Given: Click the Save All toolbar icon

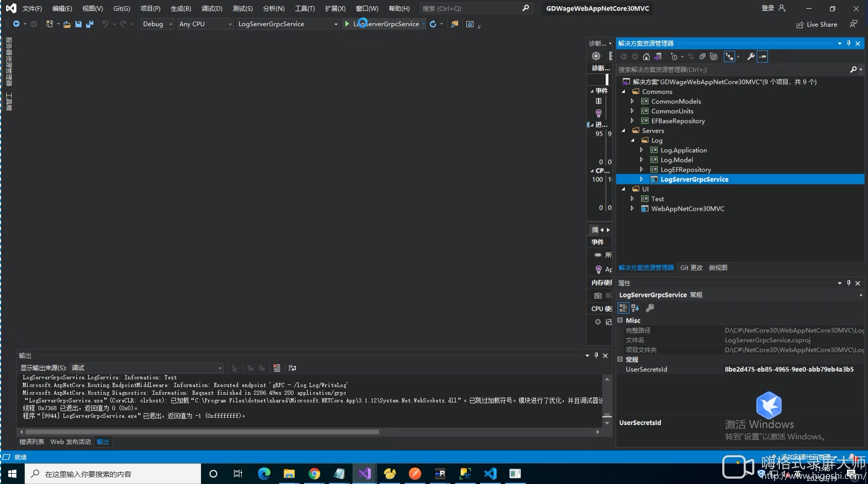Looking at the screenshot, I should tap(90, 24).
